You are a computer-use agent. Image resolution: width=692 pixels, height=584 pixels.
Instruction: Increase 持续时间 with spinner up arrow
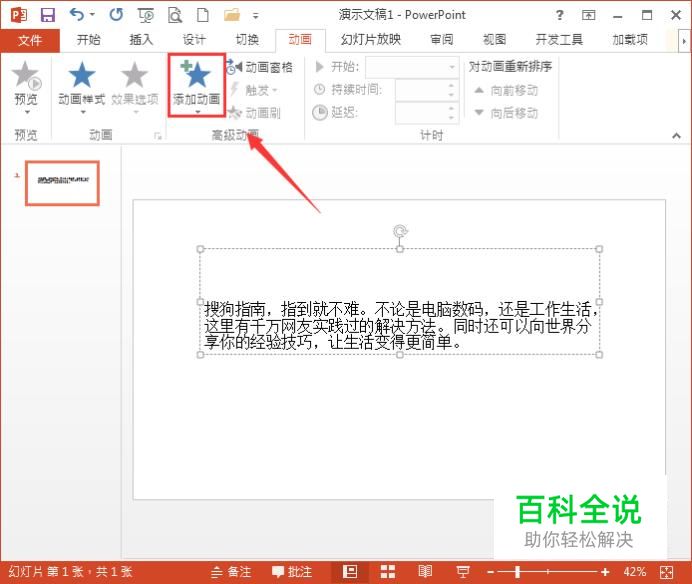[x=451, y=85]
